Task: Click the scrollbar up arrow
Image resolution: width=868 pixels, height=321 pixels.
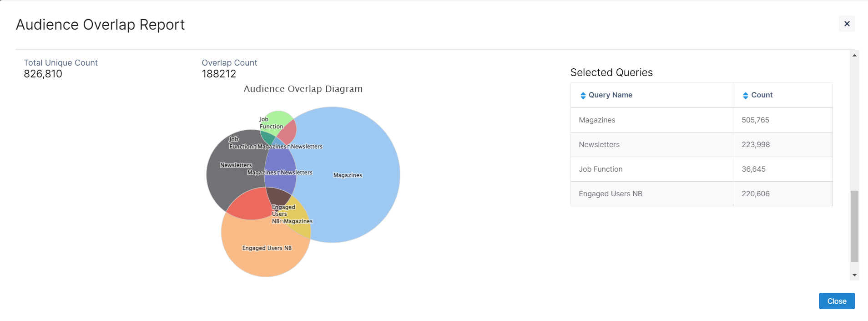Action: coord(854,56)
